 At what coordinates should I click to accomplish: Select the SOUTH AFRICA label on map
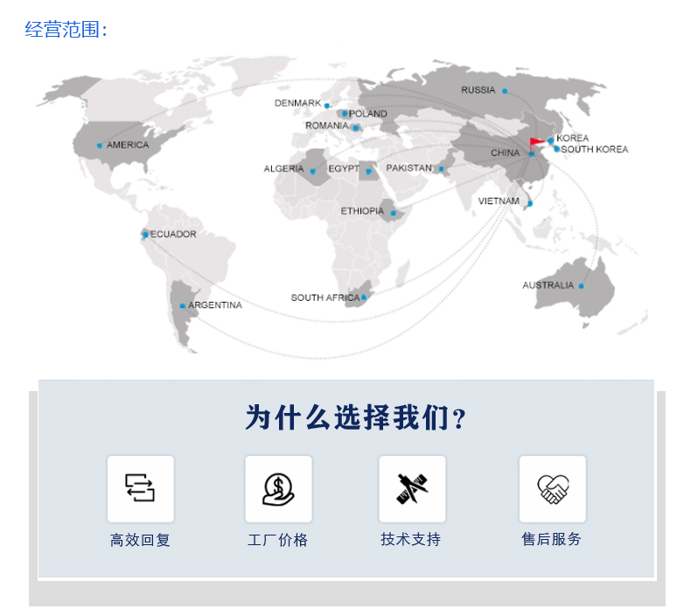(325, 298)
